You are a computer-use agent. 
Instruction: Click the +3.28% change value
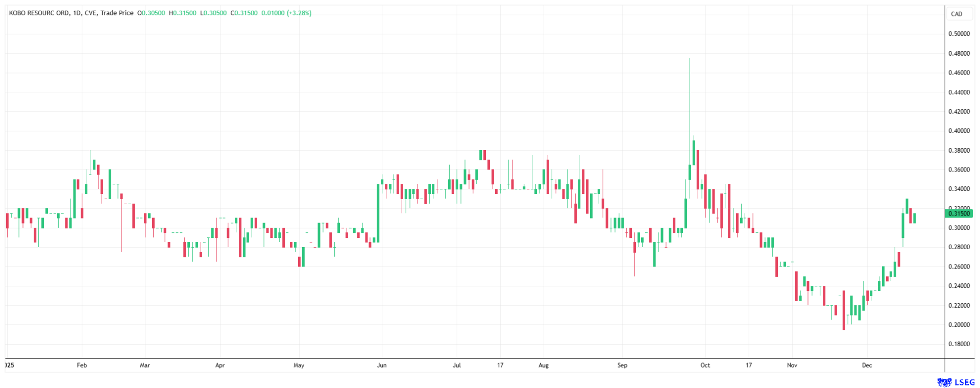click(299, 13)
